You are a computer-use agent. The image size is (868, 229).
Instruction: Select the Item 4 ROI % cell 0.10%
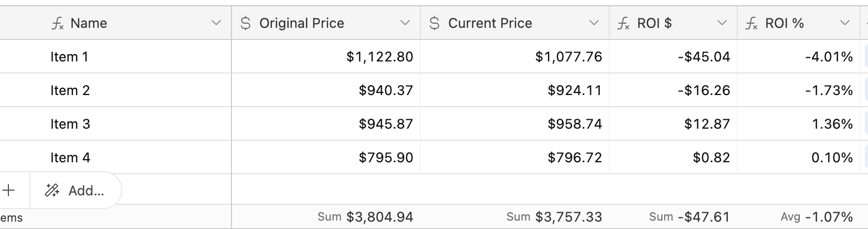[799, 158]
